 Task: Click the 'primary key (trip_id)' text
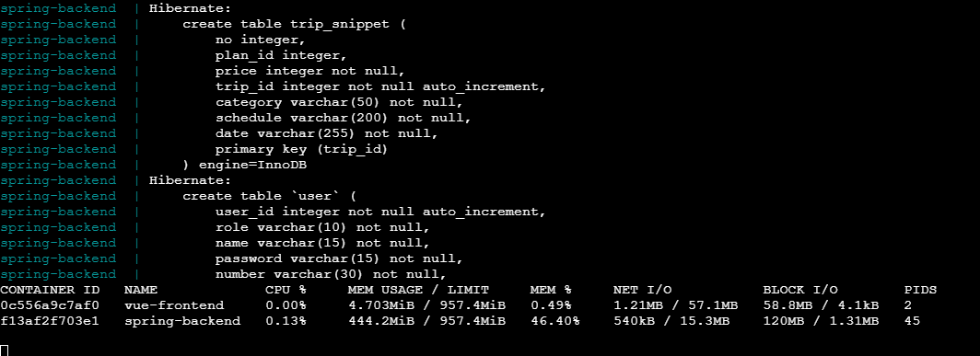click(302, 149)
